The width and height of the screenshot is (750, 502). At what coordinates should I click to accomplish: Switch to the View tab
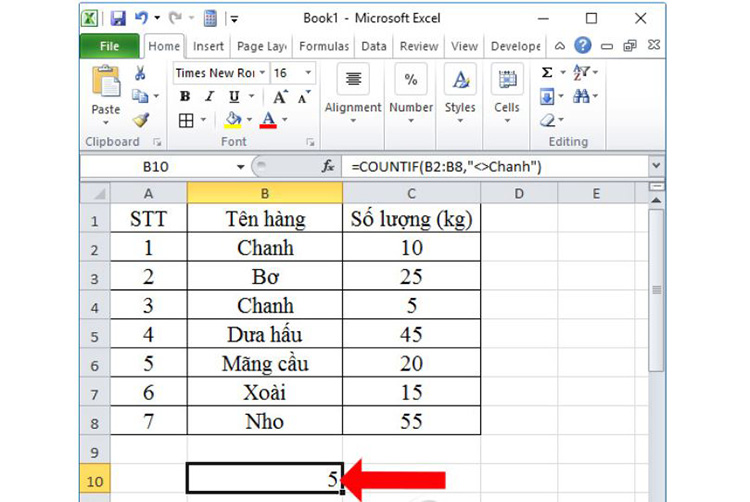464,46
